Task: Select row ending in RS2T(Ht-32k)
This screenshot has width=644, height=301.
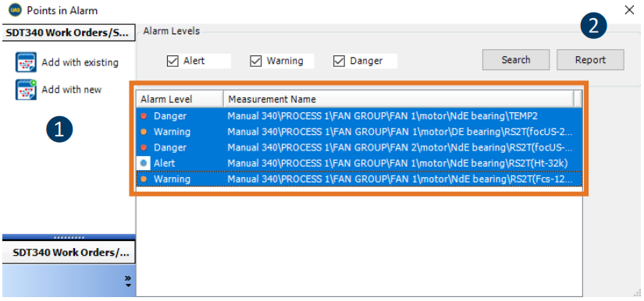Action: click(x=359, y=163)
